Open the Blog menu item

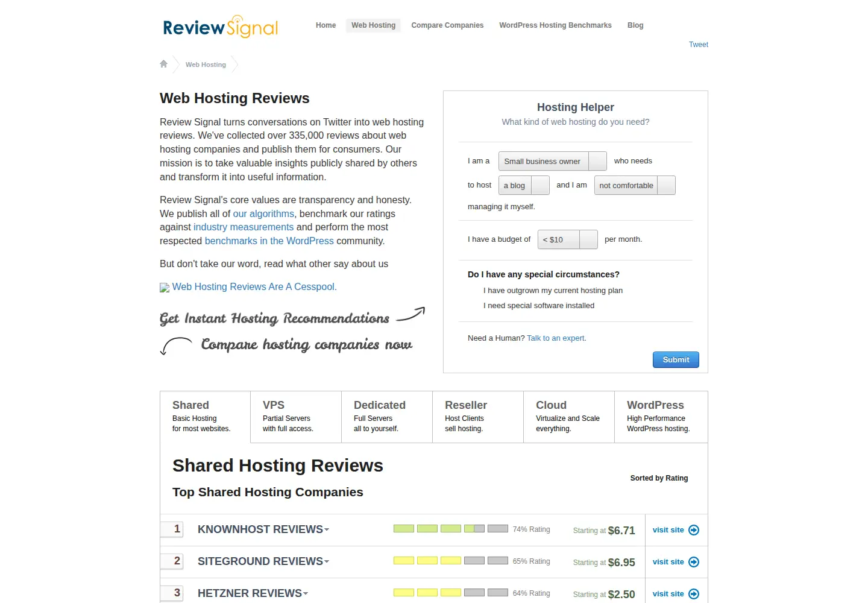pyautogui.click(x=635, y=25)
